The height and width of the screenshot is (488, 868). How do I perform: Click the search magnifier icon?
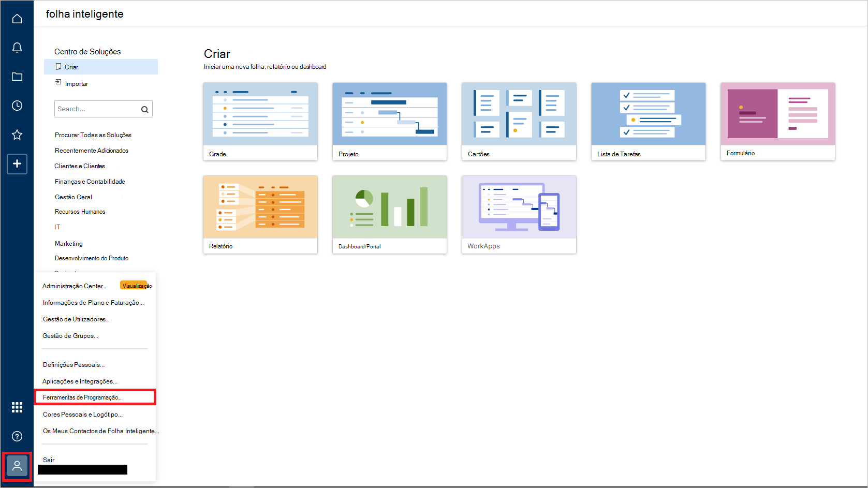(145, 109)
